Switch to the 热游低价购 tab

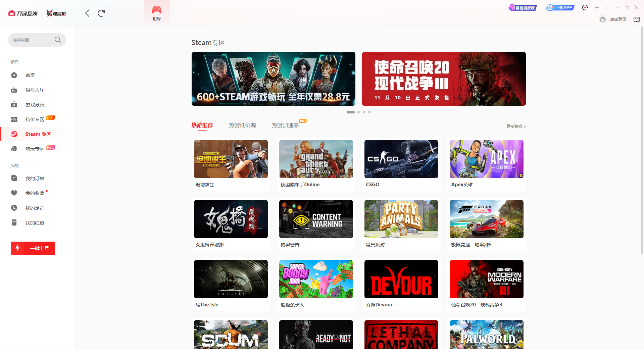click(242, 125)
